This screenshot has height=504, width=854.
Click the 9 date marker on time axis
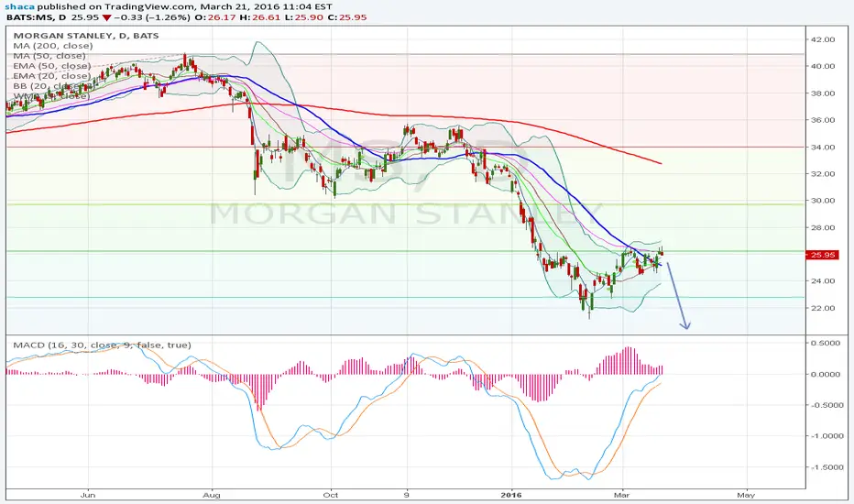pos(407,495)
